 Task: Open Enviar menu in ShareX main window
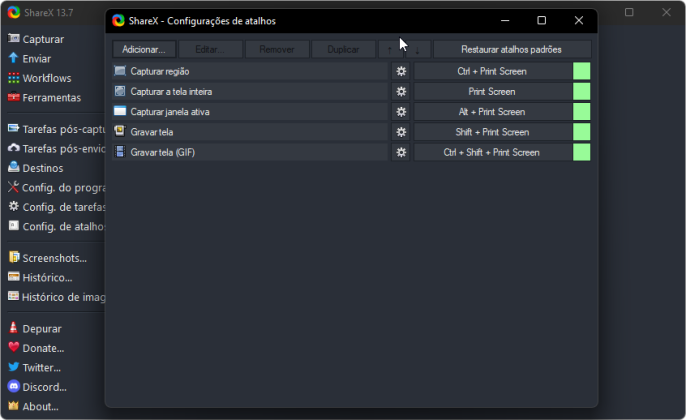(29, 58)
